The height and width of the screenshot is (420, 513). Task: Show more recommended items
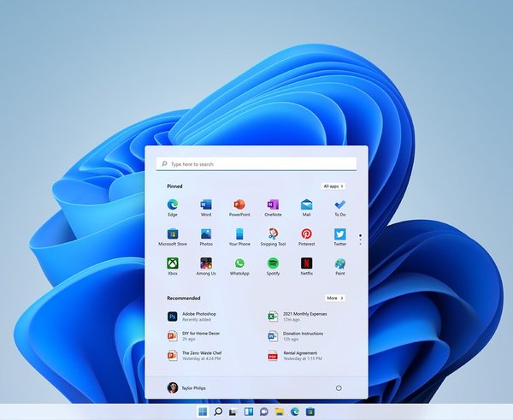334,298
